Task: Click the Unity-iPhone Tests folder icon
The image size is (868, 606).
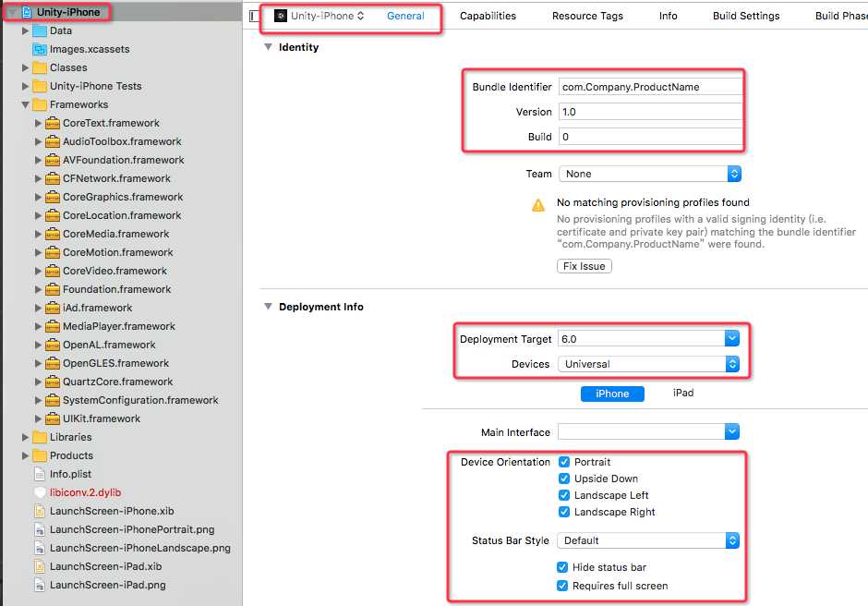Action: (x=40, y=87)
